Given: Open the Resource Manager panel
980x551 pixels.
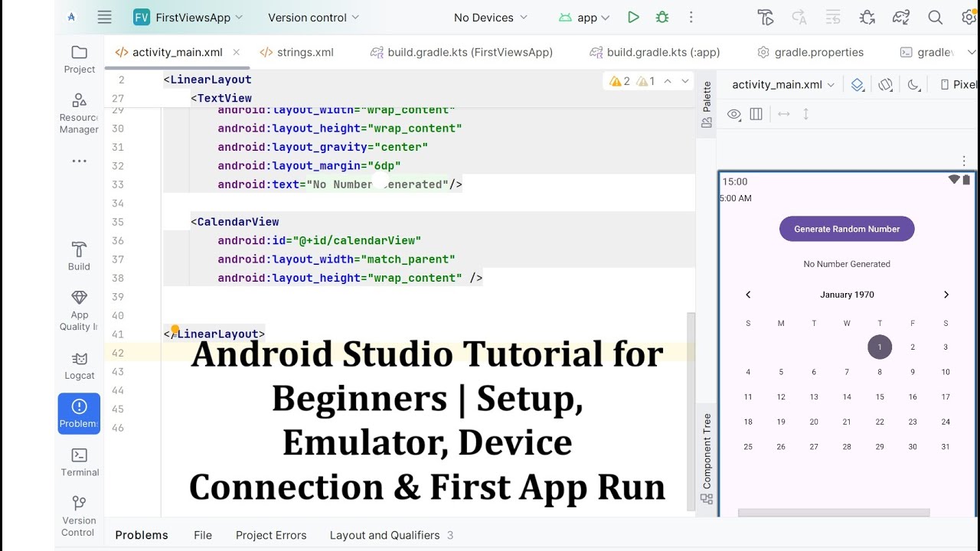Looking at the screenshot, I should [79, 113].
